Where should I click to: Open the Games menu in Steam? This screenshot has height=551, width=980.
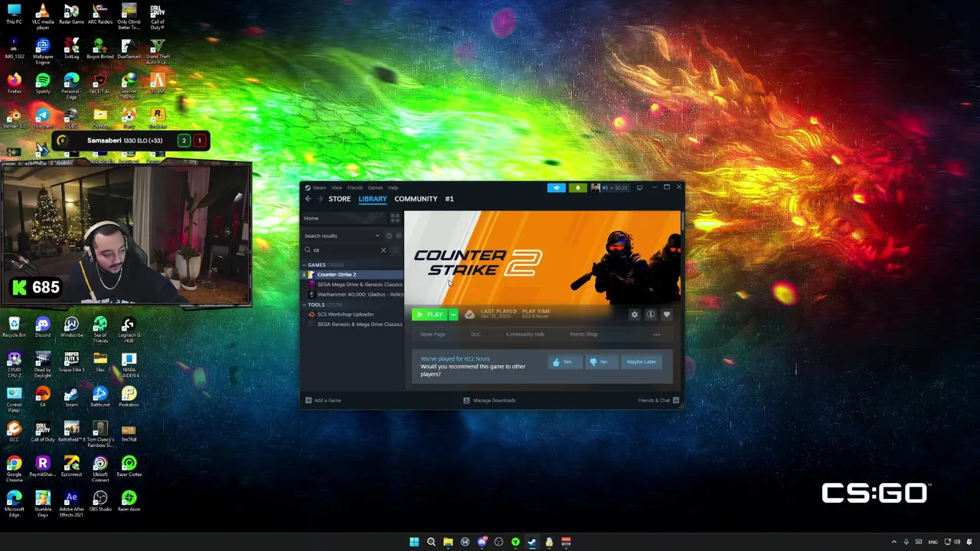point(375,187)
